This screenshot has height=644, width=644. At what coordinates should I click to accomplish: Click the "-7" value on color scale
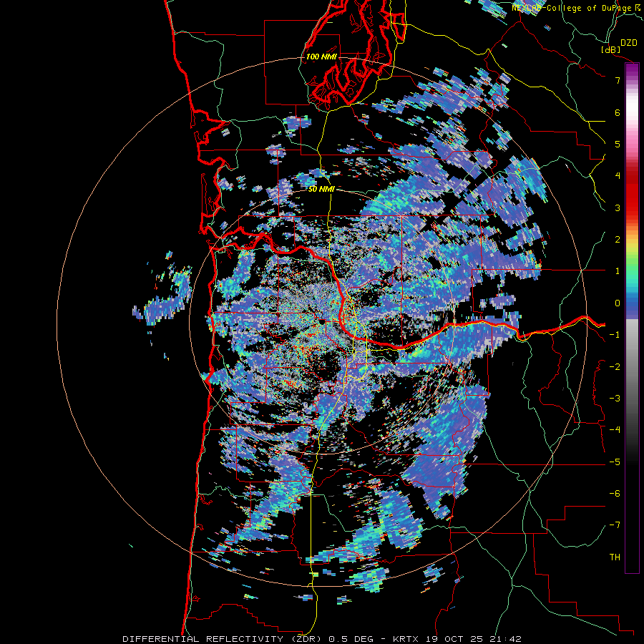[615, 525]
